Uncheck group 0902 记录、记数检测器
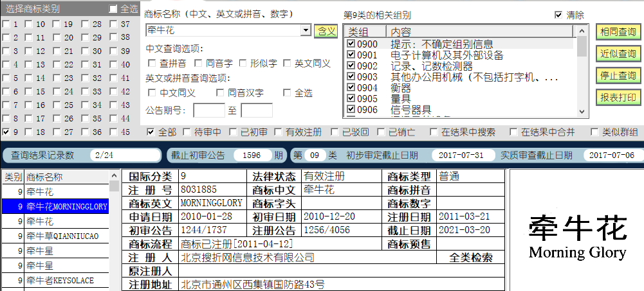The height and width of the screenshot is (291, 644). coord(351,66)
